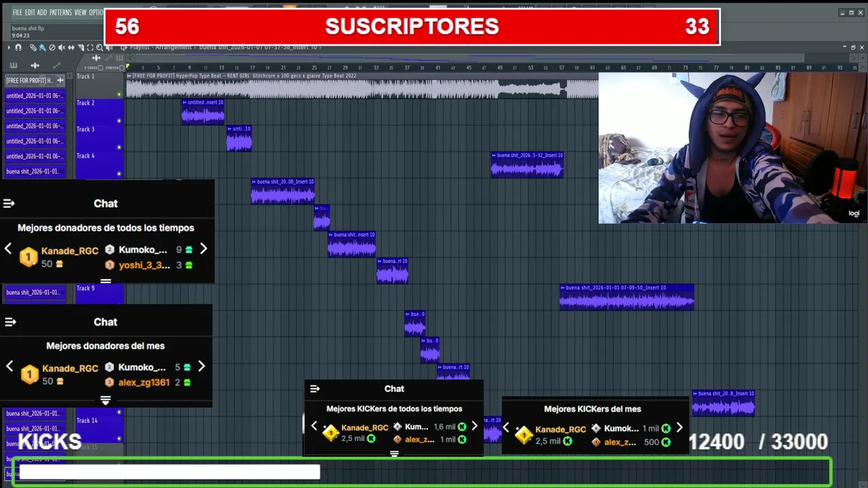The width and height of the screenshot is (868, 488).
Task: Previous page of all-time KICKers widget
Action: 314,426
